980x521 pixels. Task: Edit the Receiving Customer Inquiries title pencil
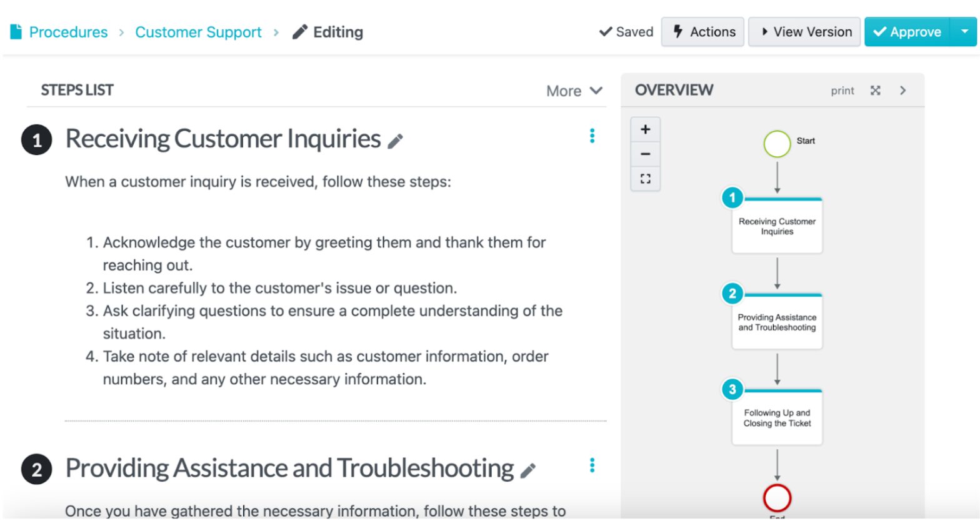(x=395, y=142)
